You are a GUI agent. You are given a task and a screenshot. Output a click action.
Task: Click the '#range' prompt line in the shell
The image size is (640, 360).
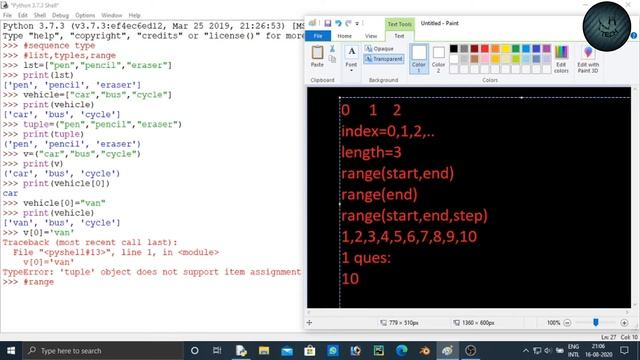[28, 282]
